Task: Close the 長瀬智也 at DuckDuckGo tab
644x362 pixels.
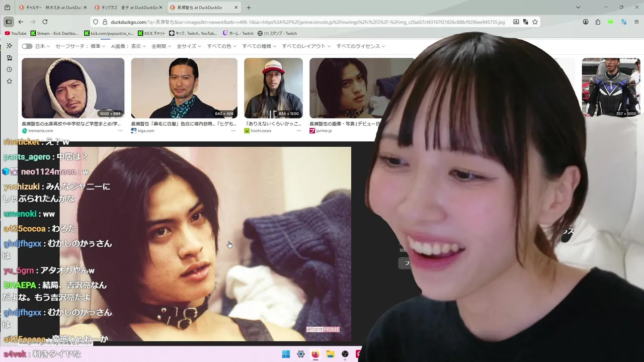Action: (236, 8)
